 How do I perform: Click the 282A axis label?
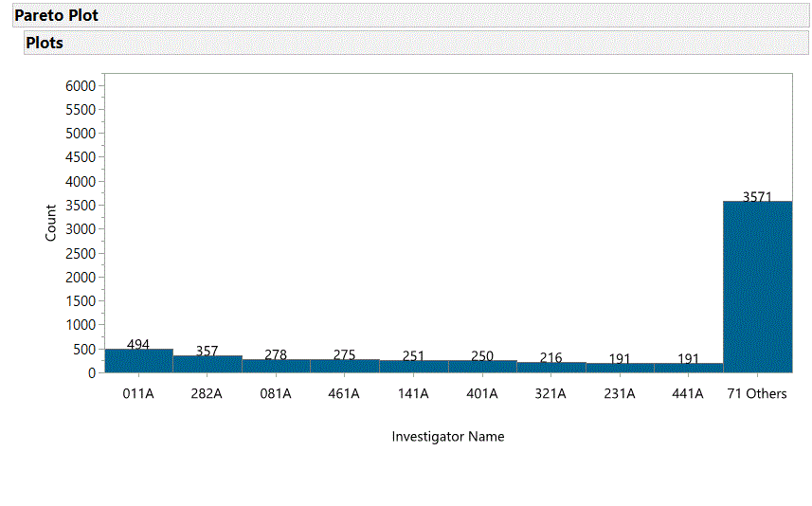tap(207, 393)
